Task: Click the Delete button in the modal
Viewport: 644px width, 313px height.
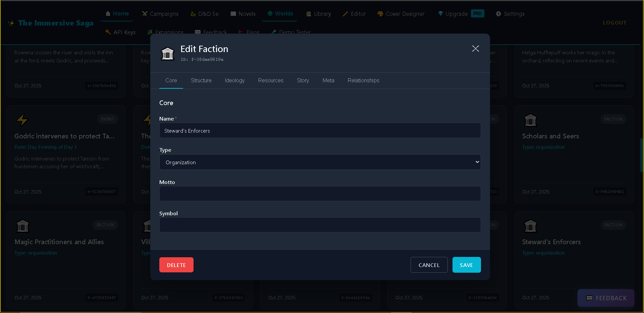Action: (x=176, y=265)
